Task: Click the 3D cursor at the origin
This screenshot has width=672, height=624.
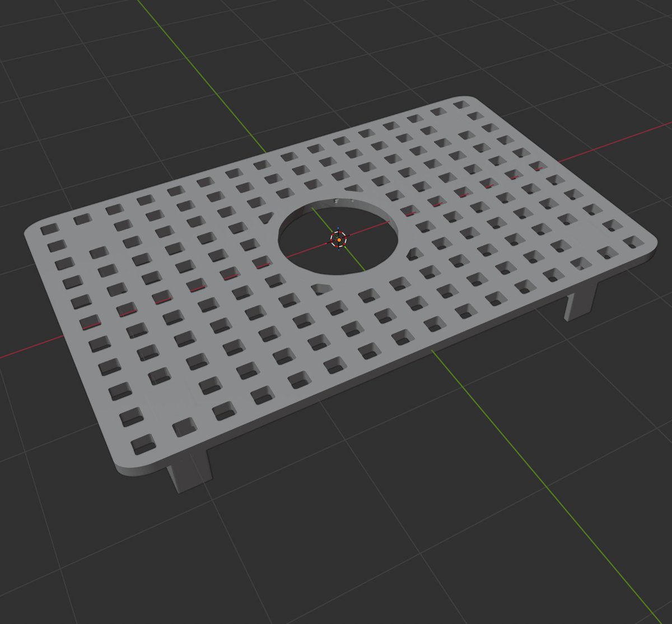Action: (339, 239)
